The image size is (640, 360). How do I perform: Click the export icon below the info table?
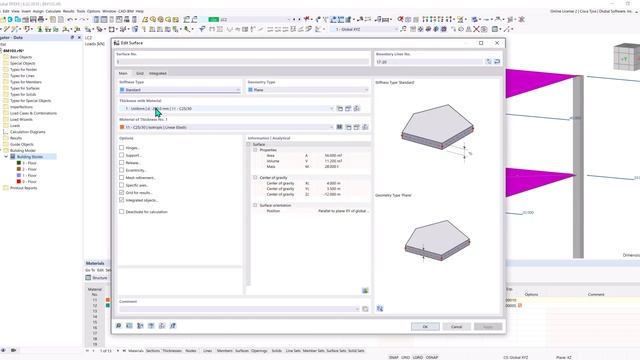[x=365, y=291]
